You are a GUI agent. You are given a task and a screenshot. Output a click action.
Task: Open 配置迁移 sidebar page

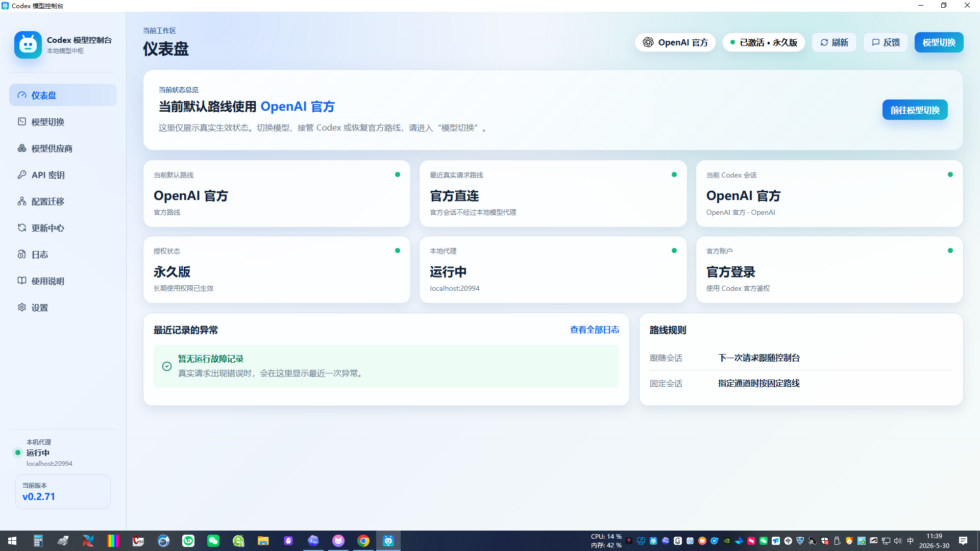63,202
